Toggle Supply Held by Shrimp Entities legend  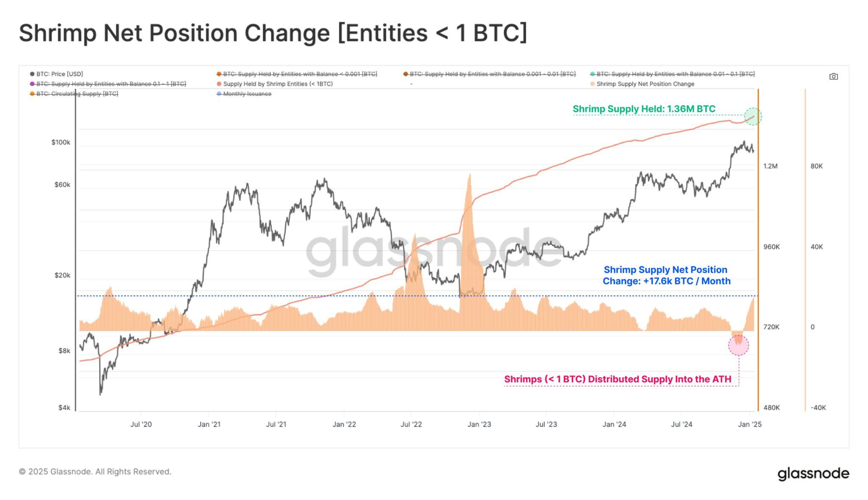(x=275, y=84)
